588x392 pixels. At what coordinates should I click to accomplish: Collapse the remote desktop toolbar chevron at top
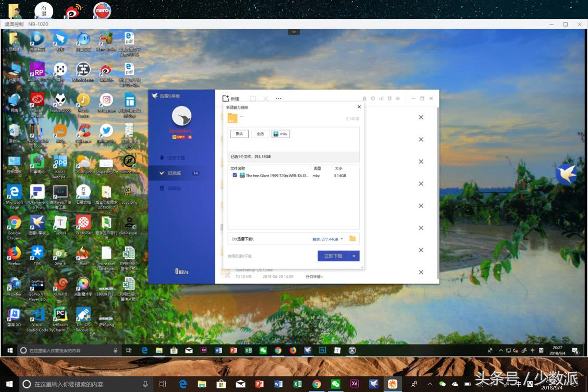pos(294,32)
